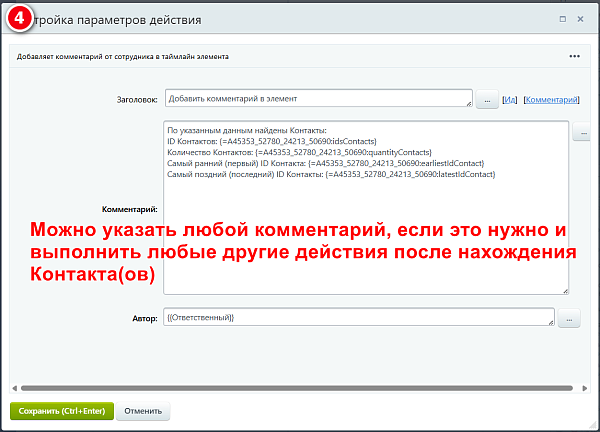Click the horizontal scrollbar thumb
Screen dimensions: 600x432
click(297, 388)
